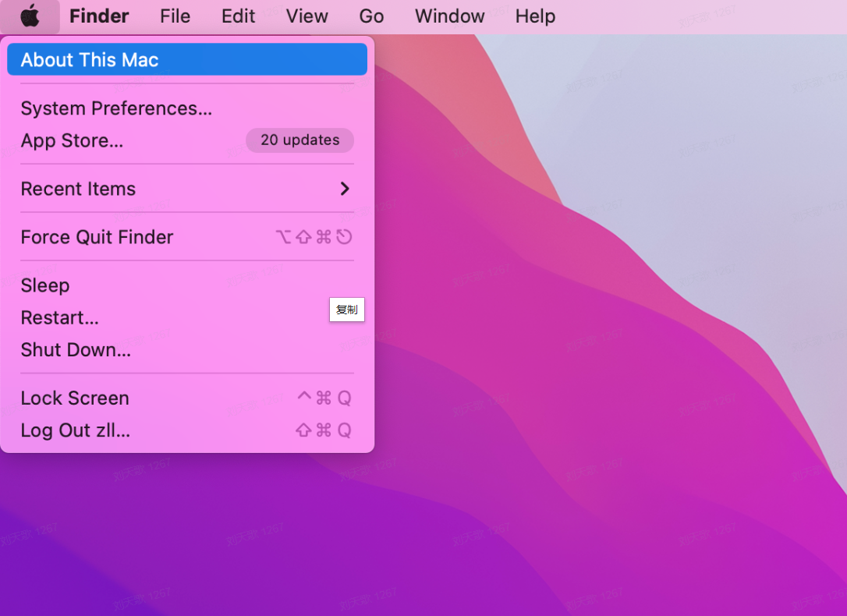The height and width of the screenshot is (616, 847).
Task: Open the Help menu
Action: 535,16
